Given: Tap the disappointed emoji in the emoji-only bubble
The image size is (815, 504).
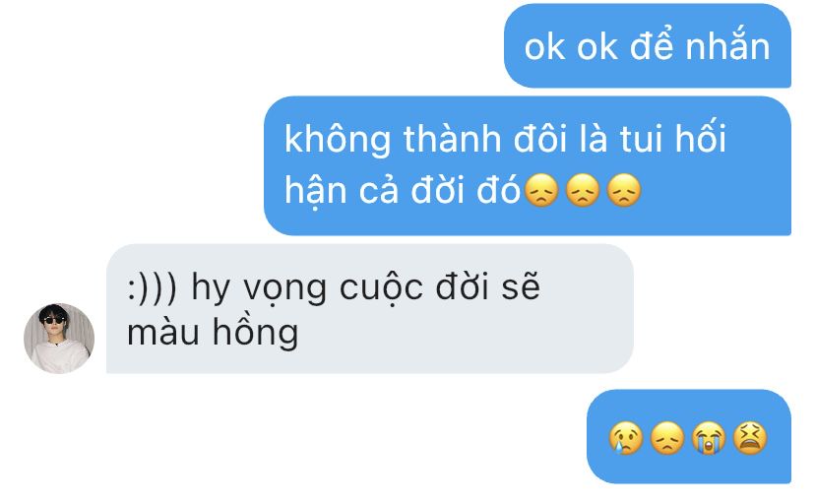Looking at the screenshot, I should coord(667,437).
